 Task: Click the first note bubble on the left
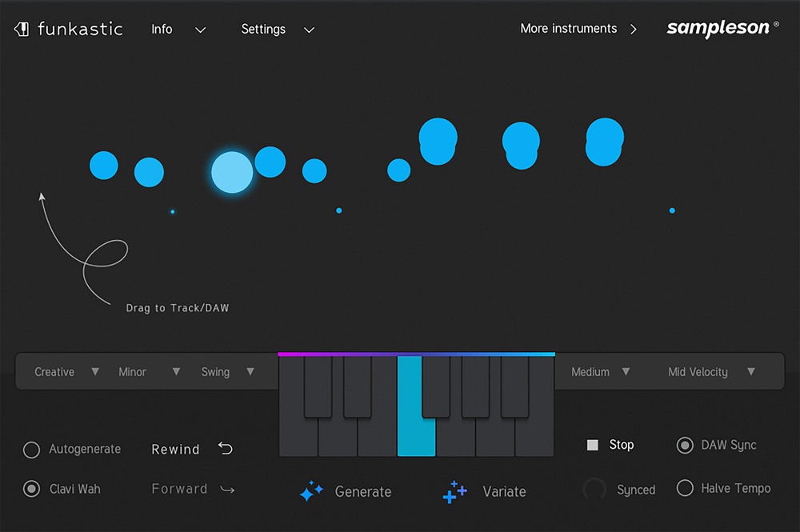click(x=103, y=166)
